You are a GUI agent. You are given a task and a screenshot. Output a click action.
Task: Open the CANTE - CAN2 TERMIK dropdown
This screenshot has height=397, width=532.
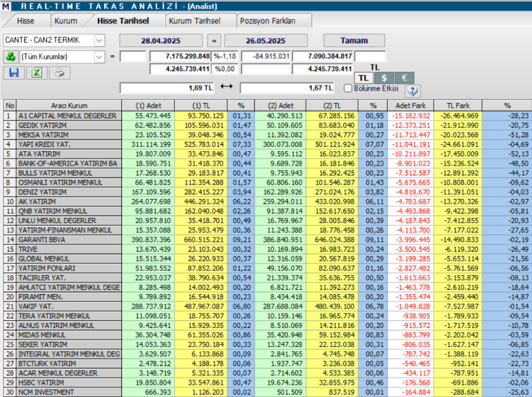tap(98, 40)
